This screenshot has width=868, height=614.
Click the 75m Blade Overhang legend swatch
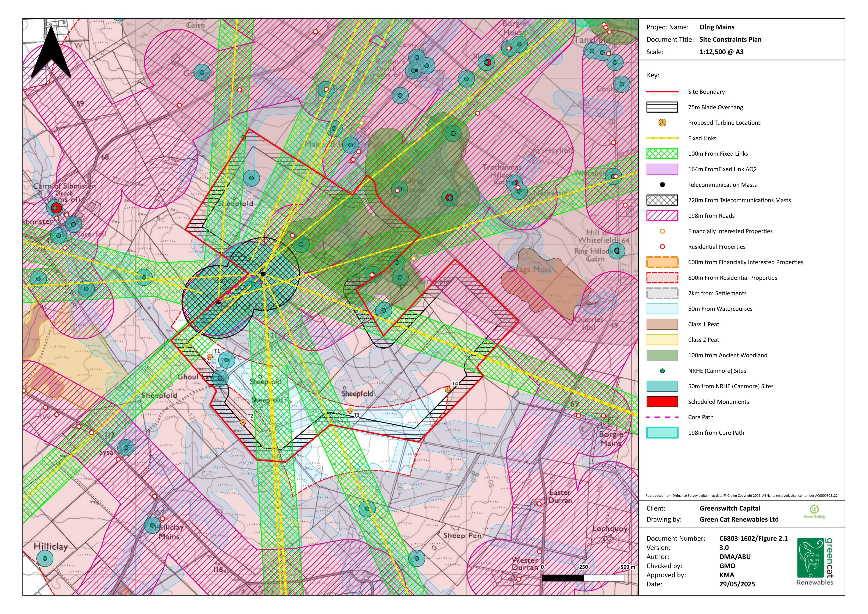[662, 107]
